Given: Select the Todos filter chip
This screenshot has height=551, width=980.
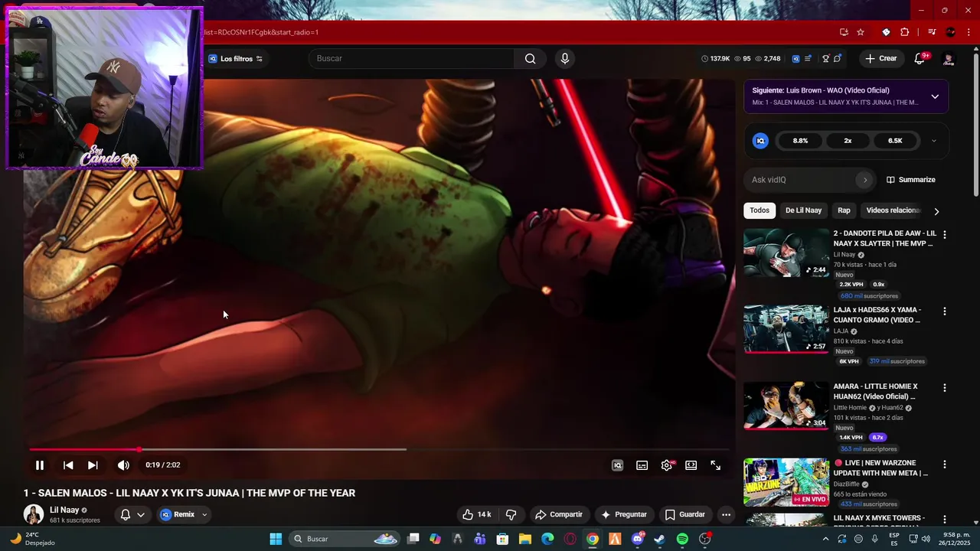Looking at the screenshot, I should 759,210.
